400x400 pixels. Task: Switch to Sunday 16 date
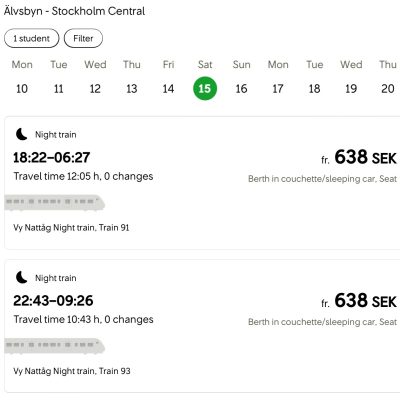[241, 78]
